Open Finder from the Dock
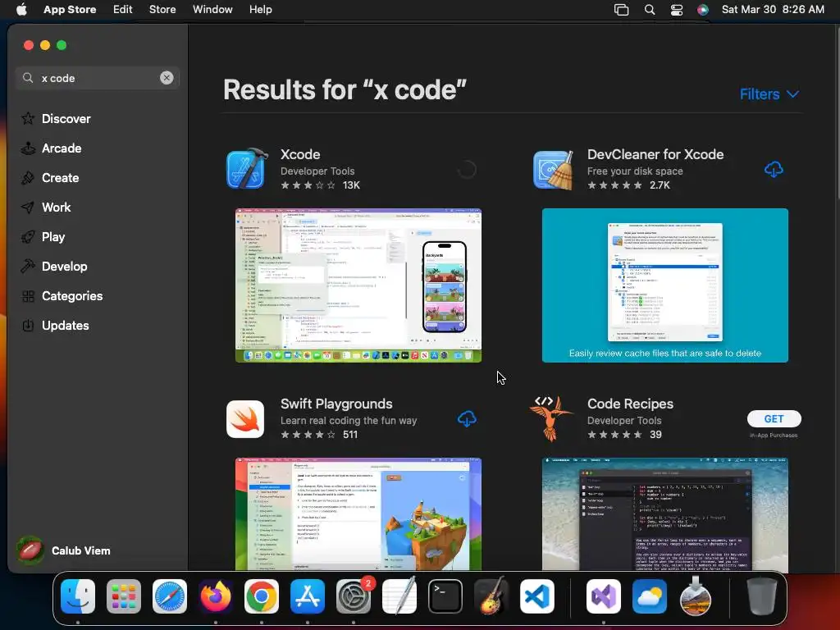840x630 pixels. (78, 596)
